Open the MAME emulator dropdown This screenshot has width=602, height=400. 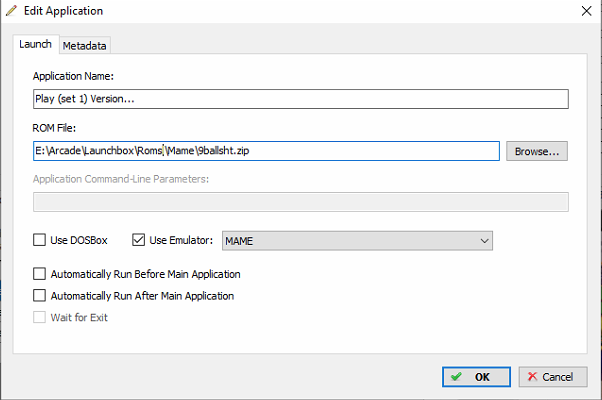click(357, 241)
